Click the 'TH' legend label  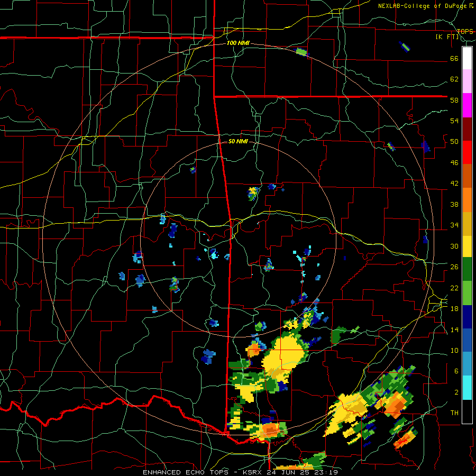click(454, 413)
